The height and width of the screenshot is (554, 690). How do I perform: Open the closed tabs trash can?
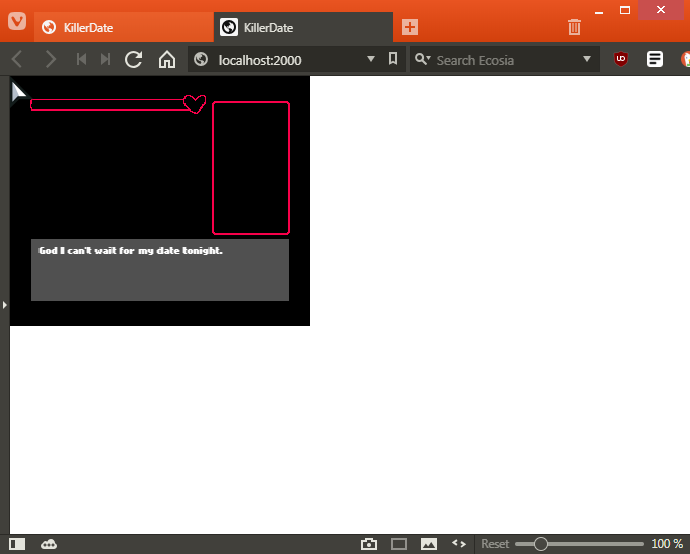(574, 27)
